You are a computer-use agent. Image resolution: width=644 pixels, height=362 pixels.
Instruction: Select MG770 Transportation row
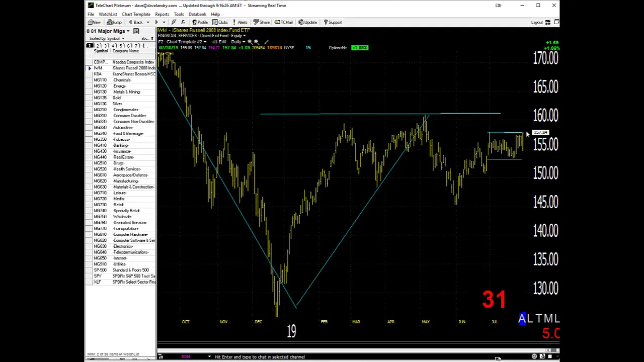coord(121,228)
